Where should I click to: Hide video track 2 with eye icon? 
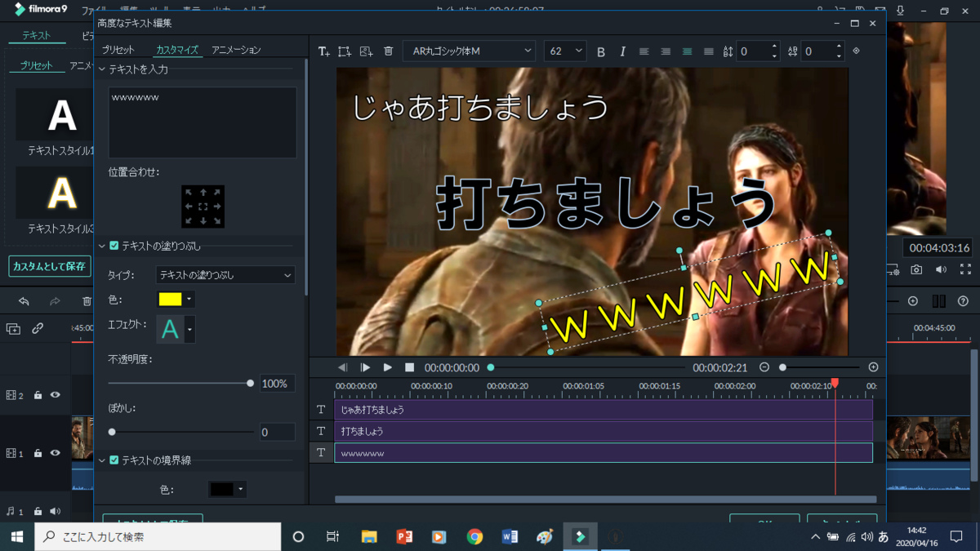tap(56, 395)
